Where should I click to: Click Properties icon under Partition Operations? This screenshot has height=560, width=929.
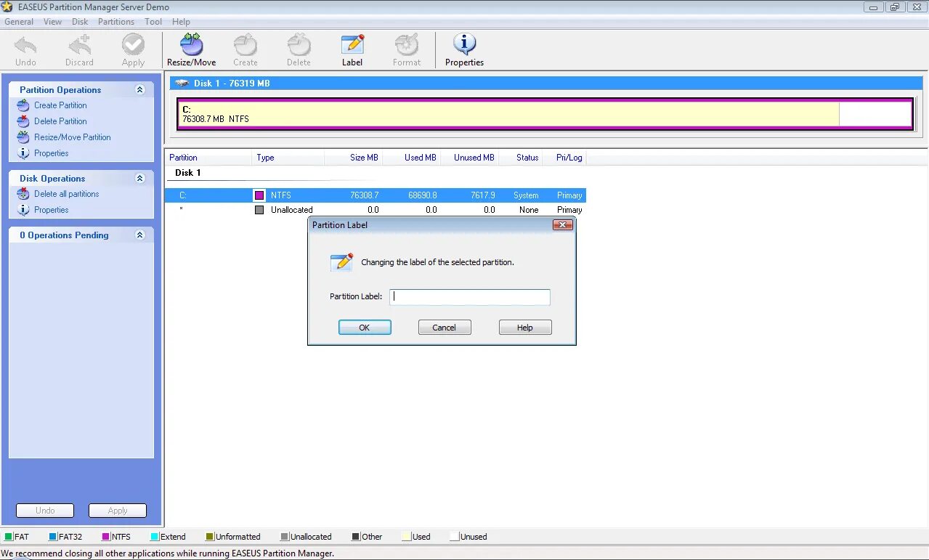pyautogui.click(x=23, y=153)
